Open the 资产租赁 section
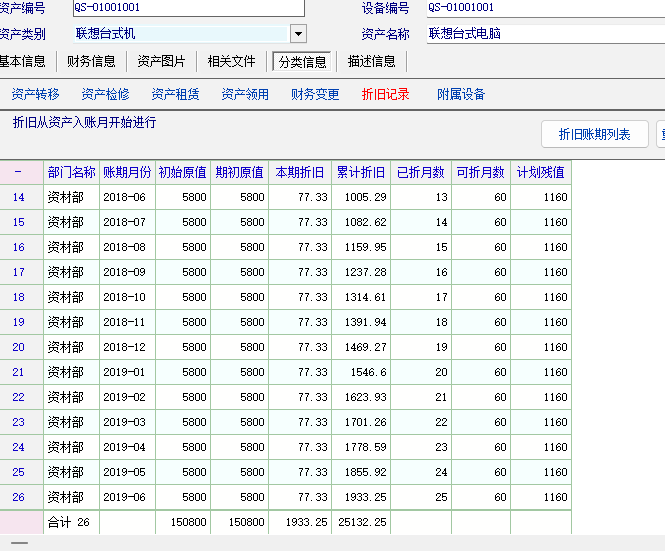 (175, 95)
